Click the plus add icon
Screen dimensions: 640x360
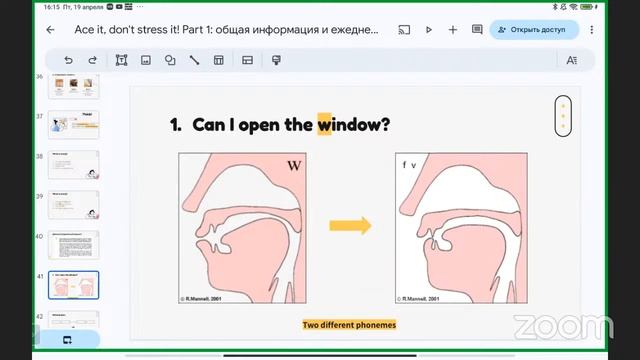(453, 30)
